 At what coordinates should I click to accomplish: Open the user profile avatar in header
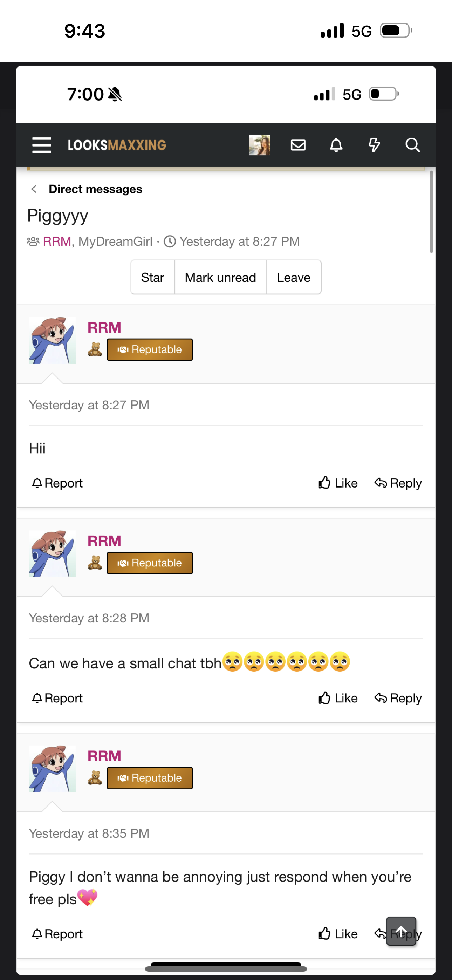(x=260, y=145)
